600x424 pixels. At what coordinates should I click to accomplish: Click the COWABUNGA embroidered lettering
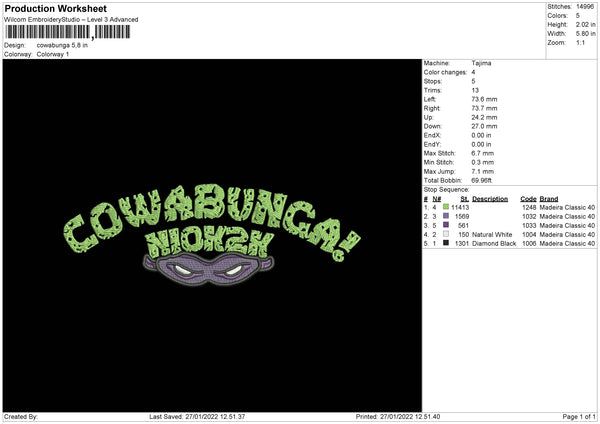tap(212, 220)
